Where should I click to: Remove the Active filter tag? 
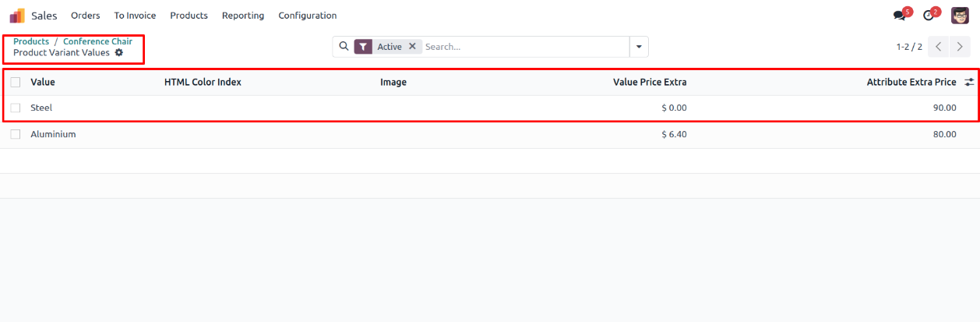click(412, 47)
